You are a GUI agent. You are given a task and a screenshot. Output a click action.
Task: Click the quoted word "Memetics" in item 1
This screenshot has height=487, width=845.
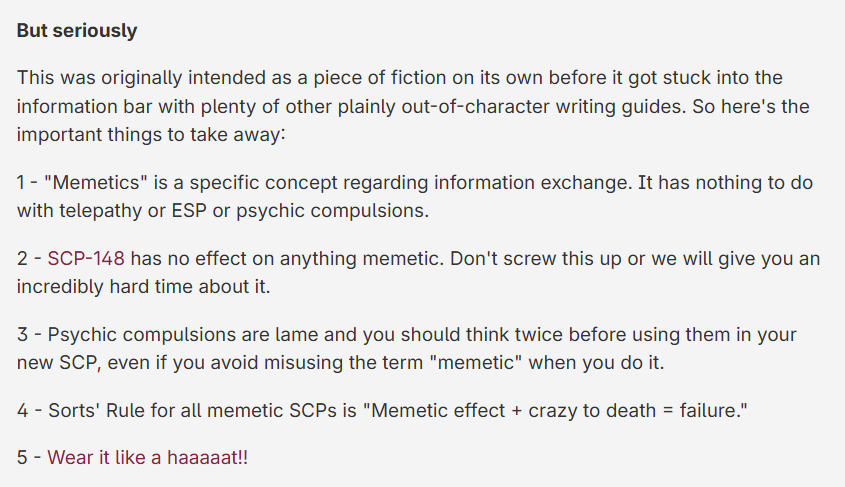[x=92, y=183]
